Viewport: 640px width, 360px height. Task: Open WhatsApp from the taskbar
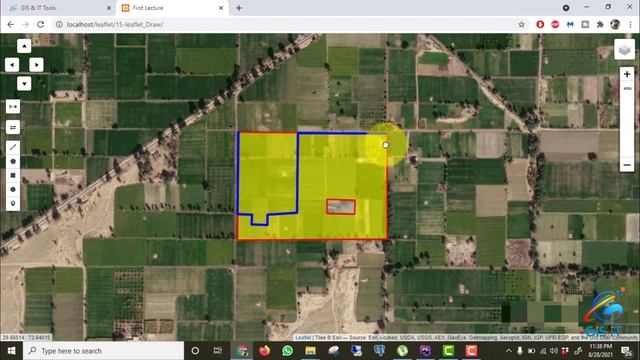point(287,351)
